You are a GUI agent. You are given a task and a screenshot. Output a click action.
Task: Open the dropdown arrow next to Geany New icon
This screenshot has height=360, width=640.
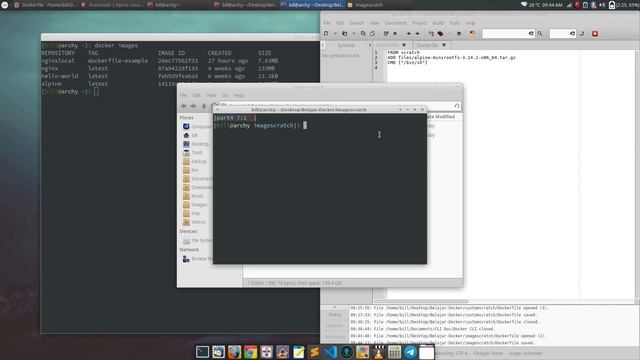[x=335, y=33]
